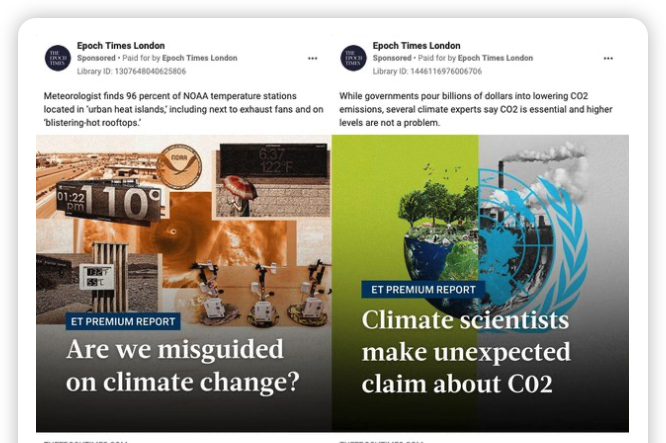Click right ad's 'Paid for by Epoch Times London'

click(475, 58)
